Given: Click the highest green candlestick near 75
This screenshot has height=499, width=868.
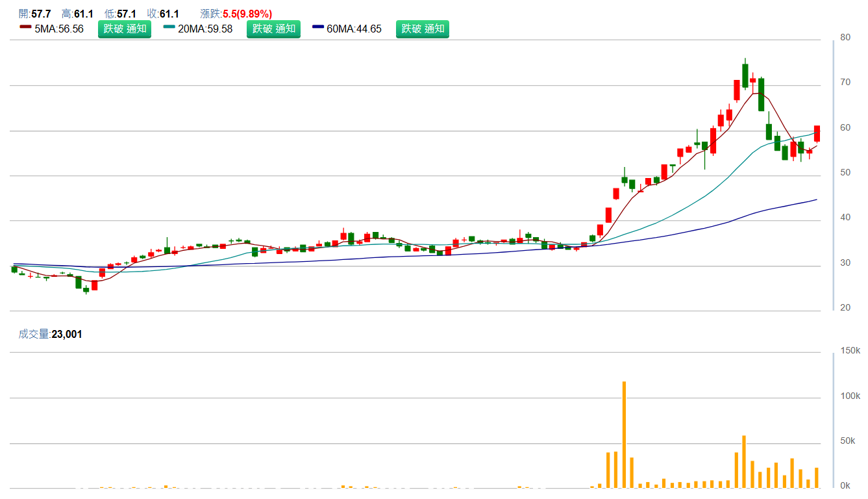Looking at the screenshot, I should (745, 75).
